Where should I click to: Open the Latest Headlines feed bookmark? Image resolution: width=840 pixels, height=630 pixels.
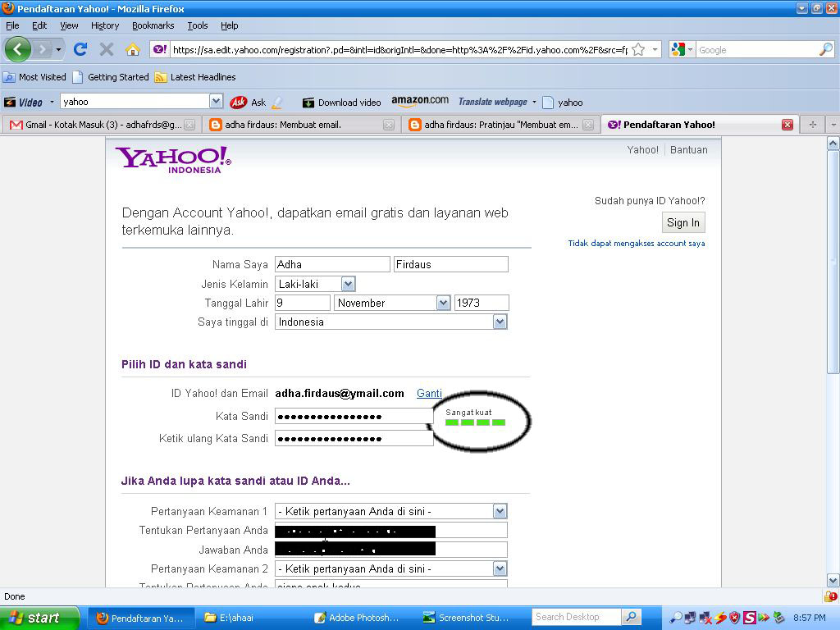(195, 77)
